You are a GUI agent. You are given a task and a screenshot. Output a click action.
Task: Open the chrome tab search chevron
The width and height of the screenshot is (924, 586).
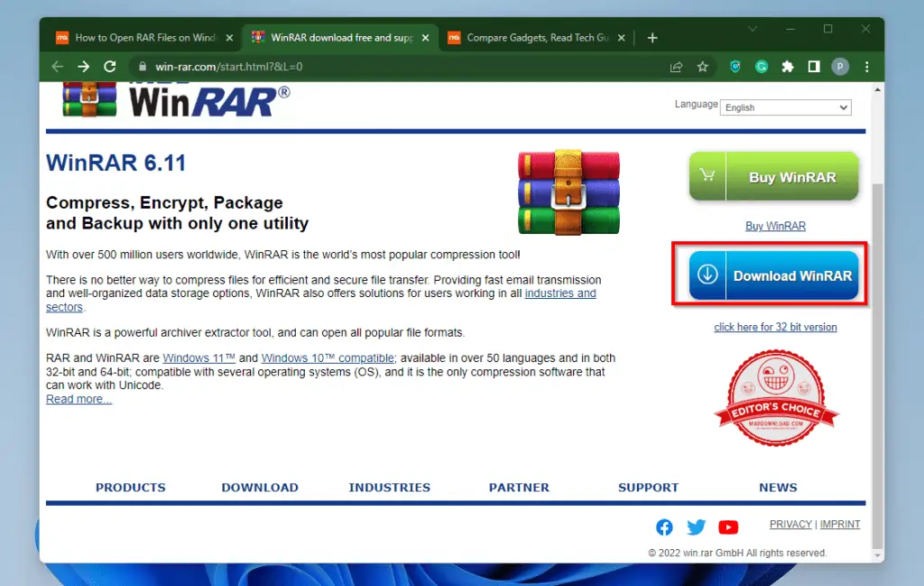tap(753, 29)
